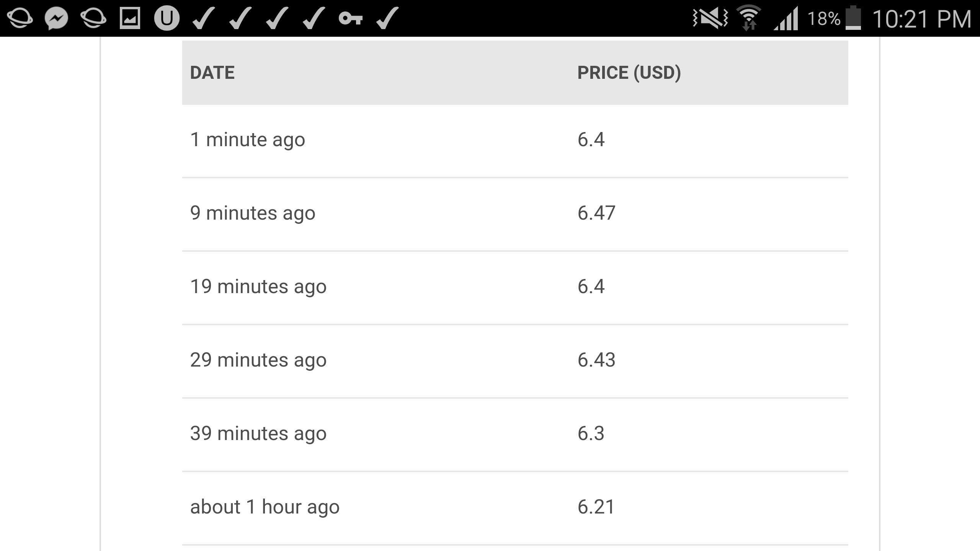Select the about 1 hour ago row
Image resolution: width=980 pixels, height=551 pixels.
pyautogui.click(x=515, y=508)
